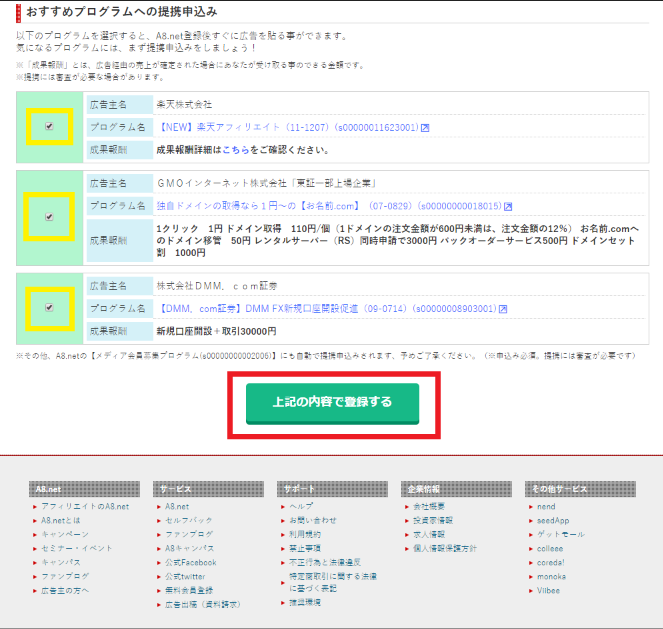Open footer link 会社概要
Image resolution: width=663 pixels, height=629 pixels.
[x=429, y=506]
